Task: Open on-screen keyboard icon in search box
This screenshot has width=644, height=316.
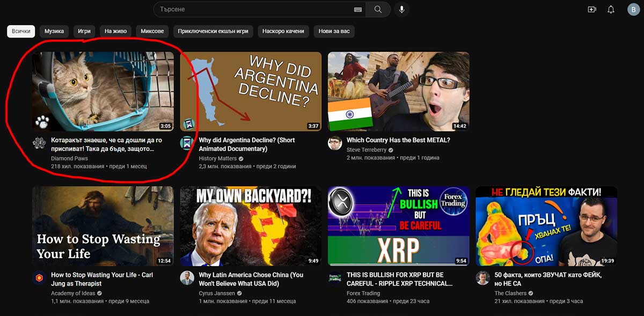Action: (x=358, y=10)
